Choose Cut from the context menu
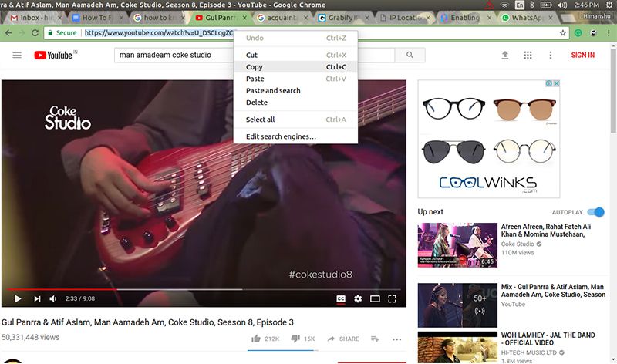 pos(295,55)
